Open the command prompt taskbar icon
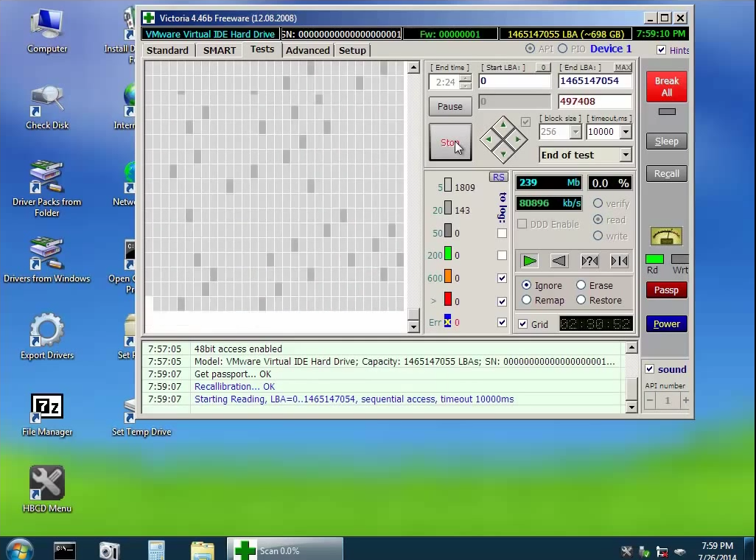This screenshot has width=756, height=560. [x=65, y=550]
